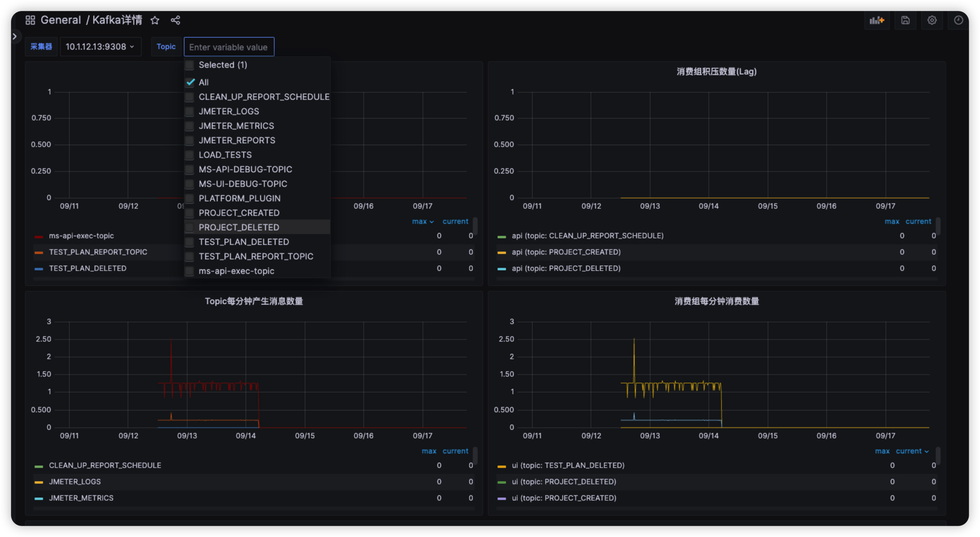Image resolution: width=980 pixels, height=537 pixels.
Task: Open dashboard settings gear
Action: (932, 20)
